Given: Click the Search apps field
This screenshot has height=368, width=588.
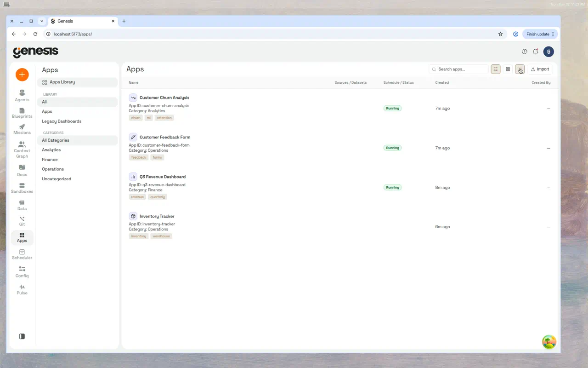Looking at the screenshot, I should click(x=458, y=69).
